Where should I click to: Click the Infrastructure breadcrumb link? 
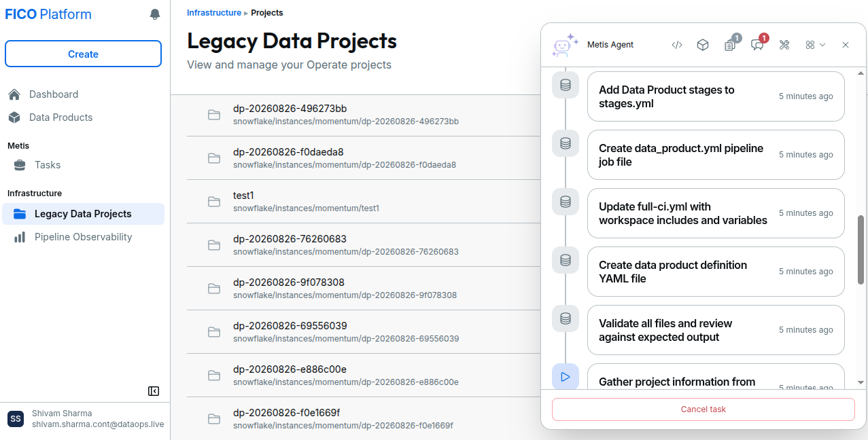[x=214, y=13]
